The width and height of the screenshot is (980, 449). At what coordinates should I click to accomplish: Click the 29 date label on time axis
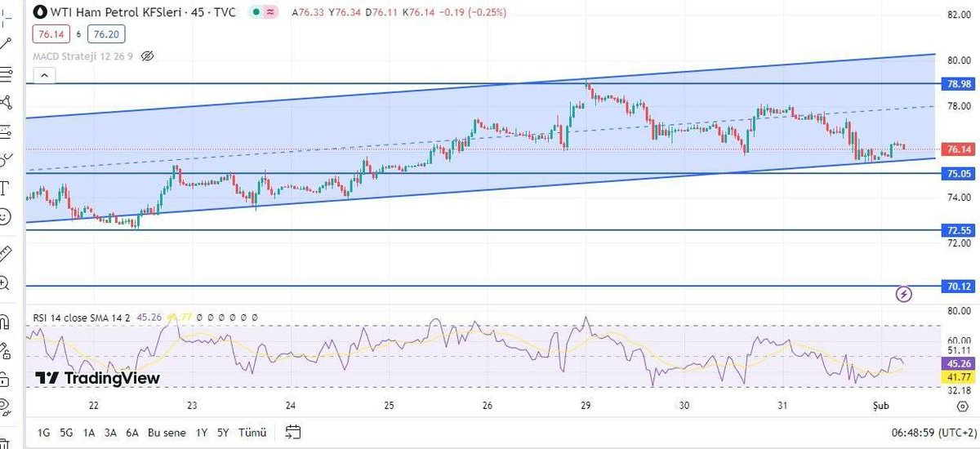[586, 406]
